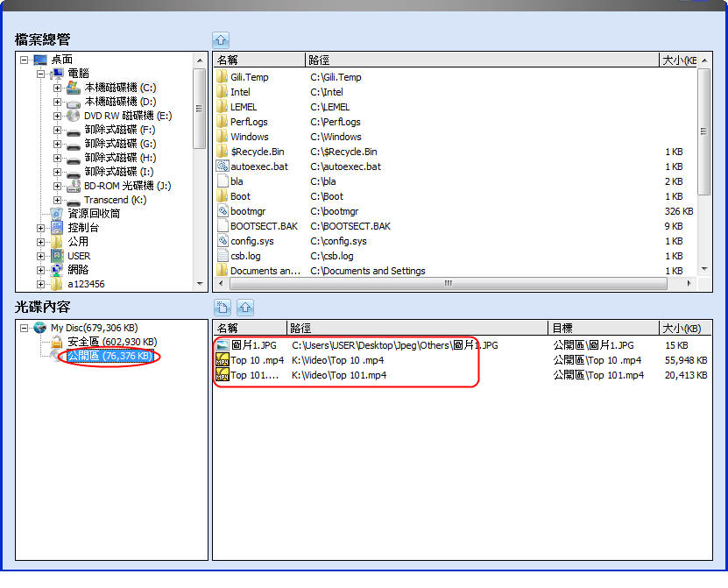
Task: Click the new folder icon in disc content toolbar
Action: [x=223, y=308]
